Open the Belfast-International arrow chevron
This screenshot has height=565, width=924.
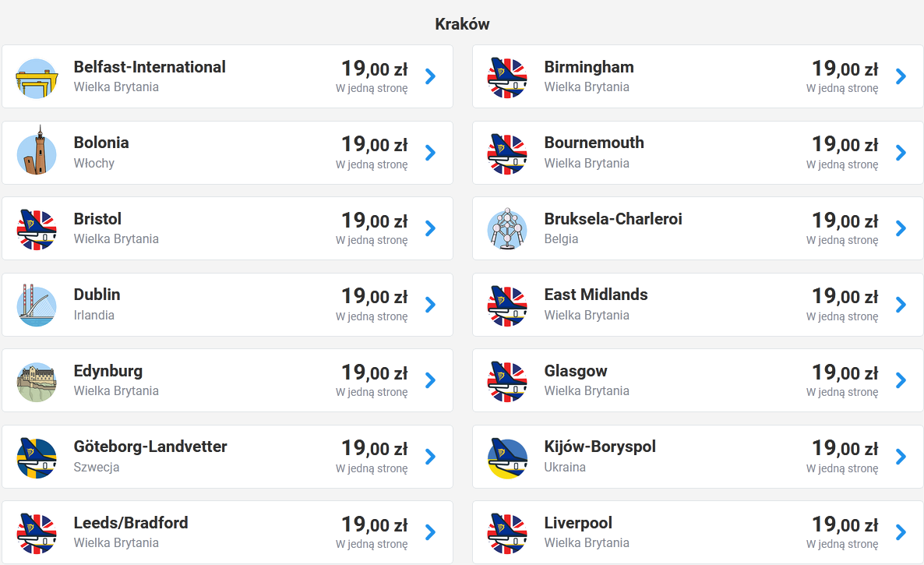[x=431, y=76]
